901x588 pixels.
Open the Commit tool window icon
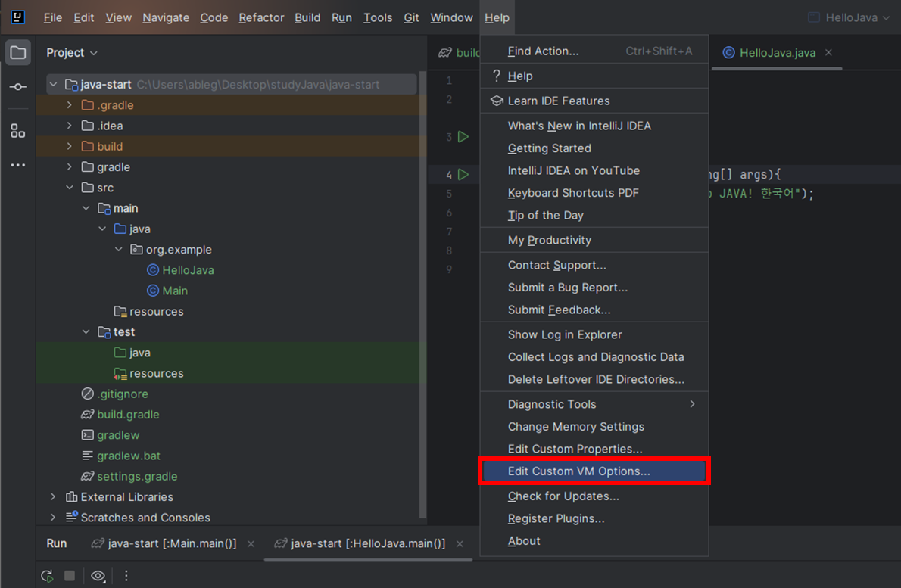point(18,87)
